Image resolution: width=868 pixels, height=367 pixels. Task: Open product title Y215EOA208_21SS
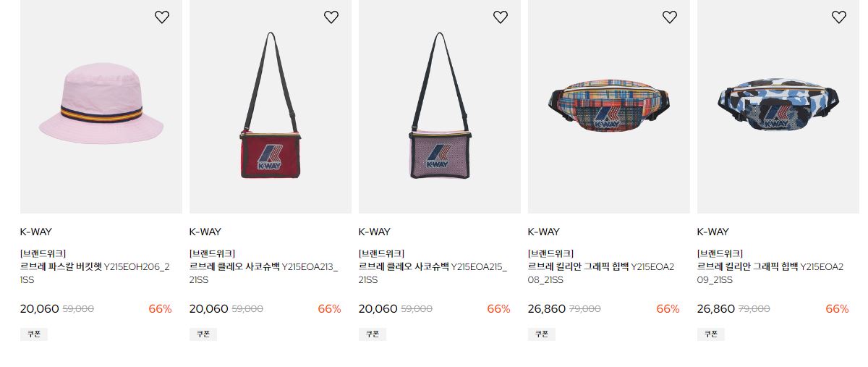601,273
